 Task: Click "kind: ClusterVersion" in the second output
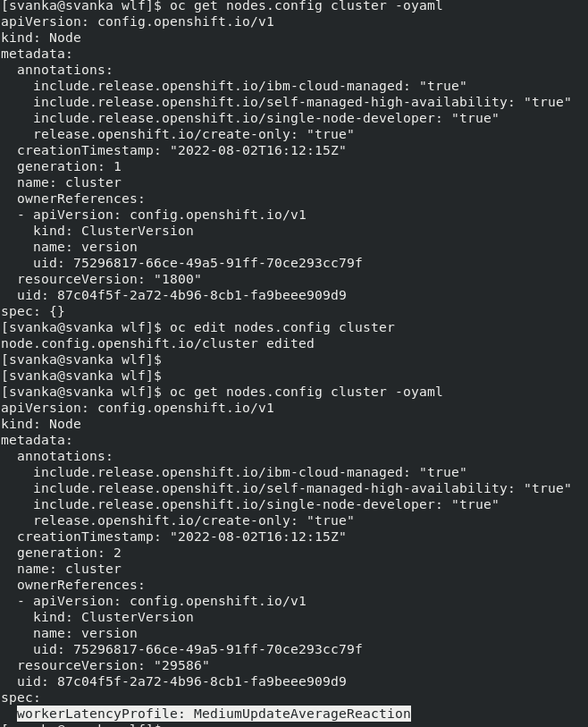(x=113, y=617)
